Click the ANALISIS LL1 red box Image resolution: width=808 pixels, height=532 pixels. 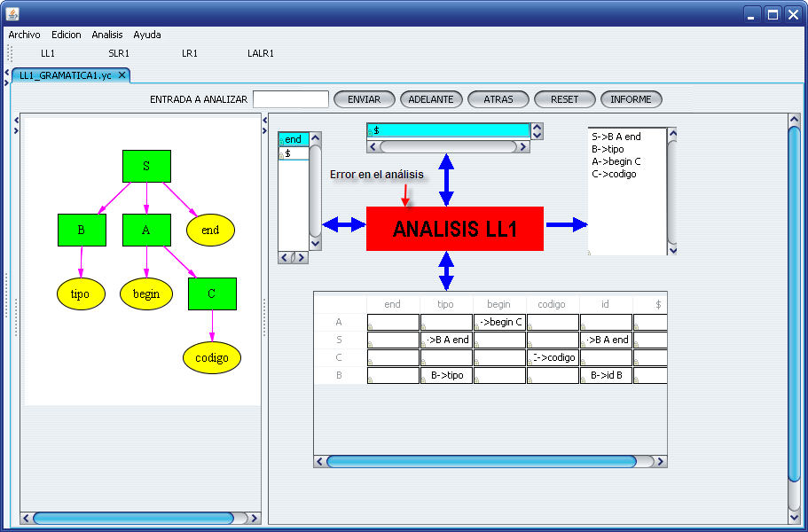(x=454, y=229)
